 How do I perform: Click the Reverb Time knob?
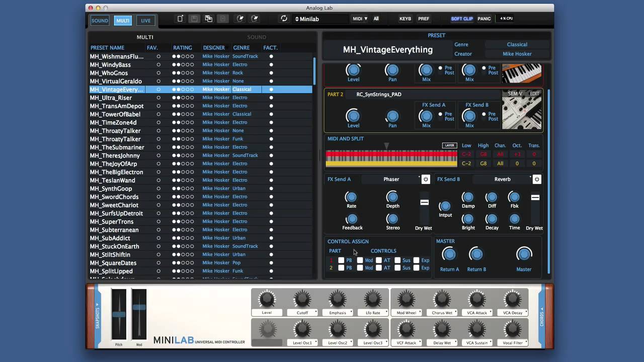tap(514, 219)
